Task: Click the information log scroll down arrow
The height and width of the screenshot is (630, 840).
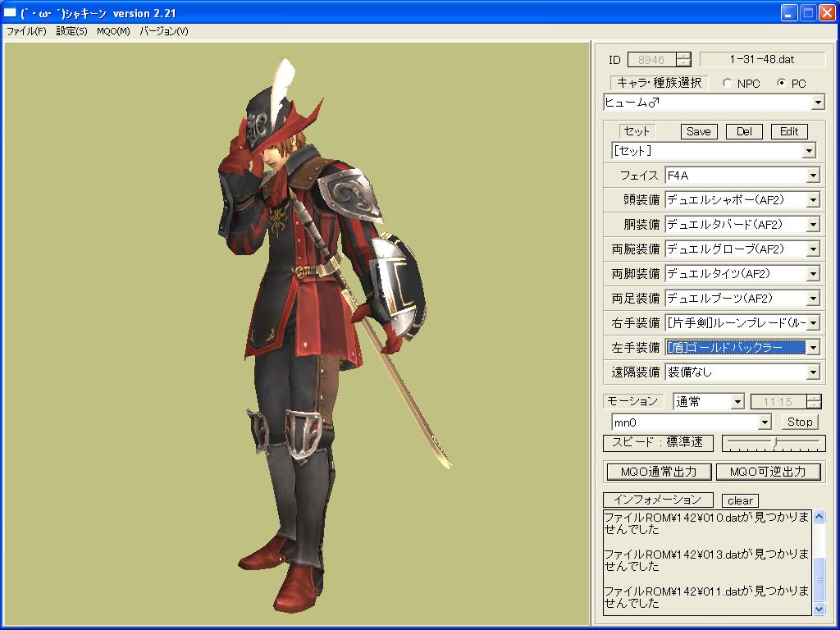Action: click(x=819, y=609)
